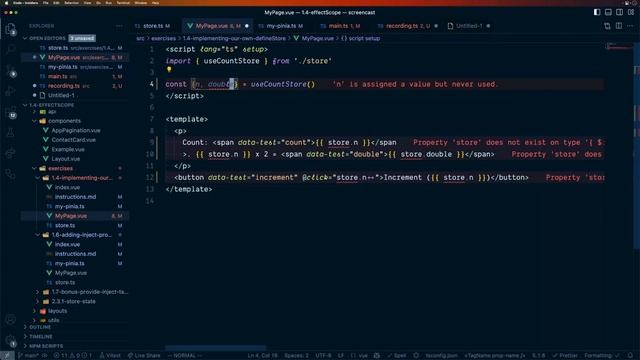This screenshot has width=640, height=360.
Task: Open Customize Layout icon in title bar
Action: (631, 12)
